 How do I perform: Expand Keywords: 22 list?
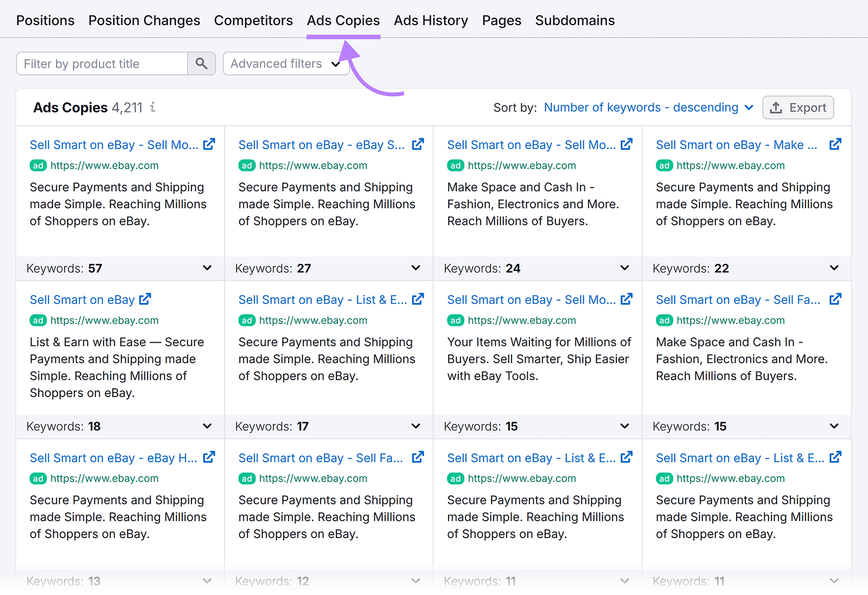tap(834, 268)
